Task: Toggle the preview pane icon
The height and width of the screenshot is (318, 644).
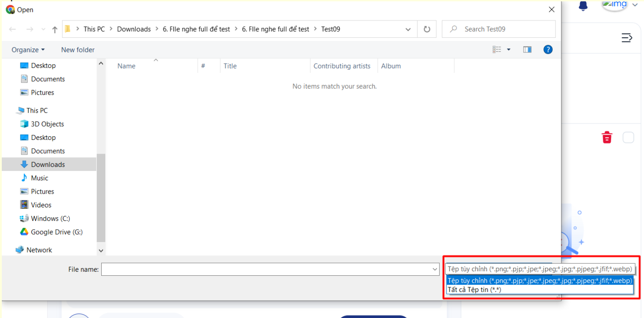Action: pos(527,50)
